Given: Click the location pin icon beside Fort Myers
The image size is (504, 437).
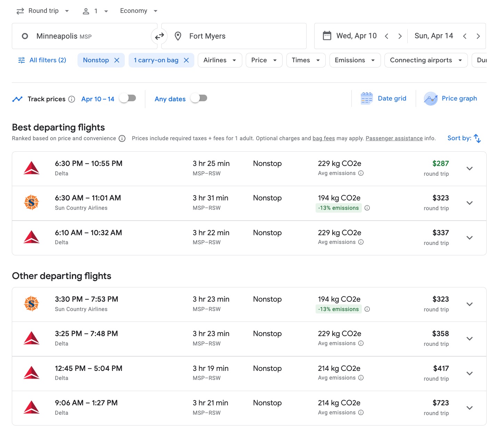Looking at the screenshot, I should coord(178,36).
